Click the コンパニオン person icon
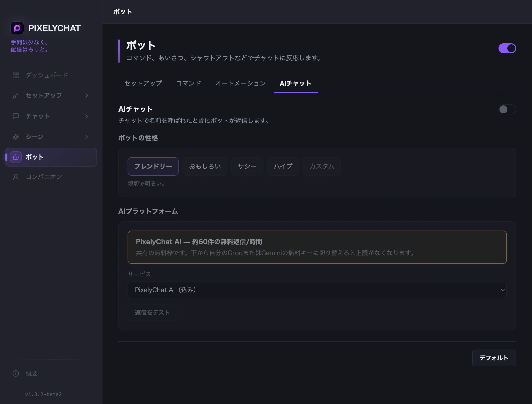The height and width of the screenshot is (404, 532). 16,177
